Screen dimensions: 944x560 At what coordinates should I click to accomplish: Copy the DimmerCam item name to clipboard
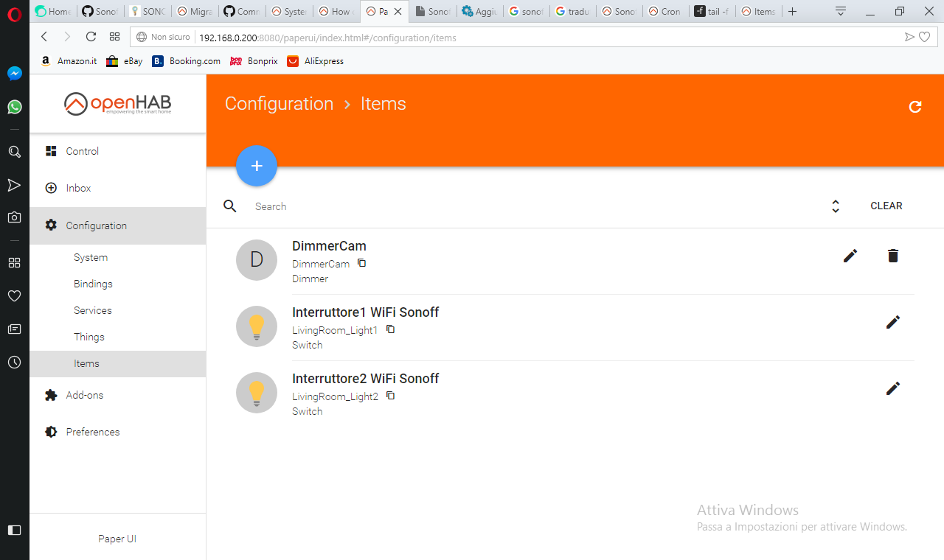pos(362,263)
